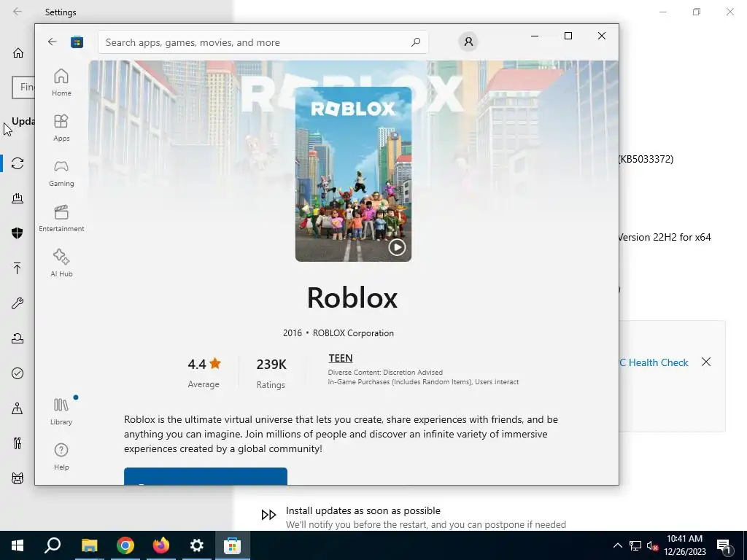The width and height of the screenshot is (747, 560).
Task: Click the ROBLOX Corporation publisher name
Action: (x=353, y=332)
